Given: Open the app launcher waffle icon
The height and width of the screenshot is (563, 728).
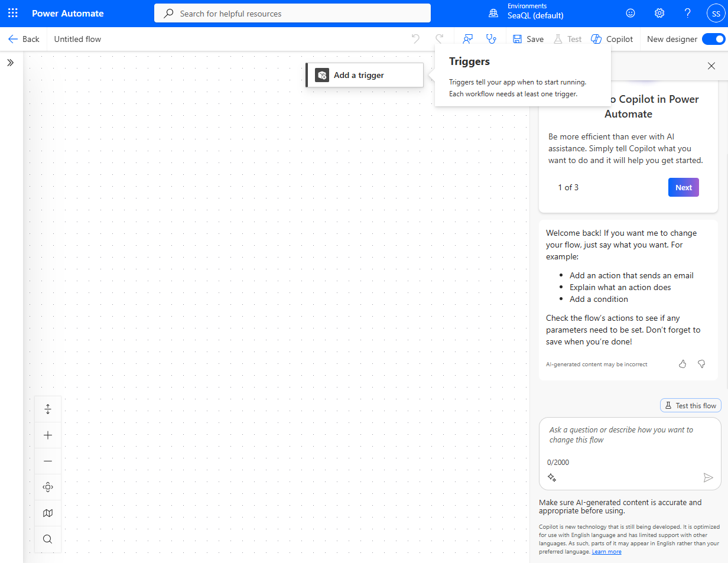Looking at the screenshot, I should pos(13,13).
